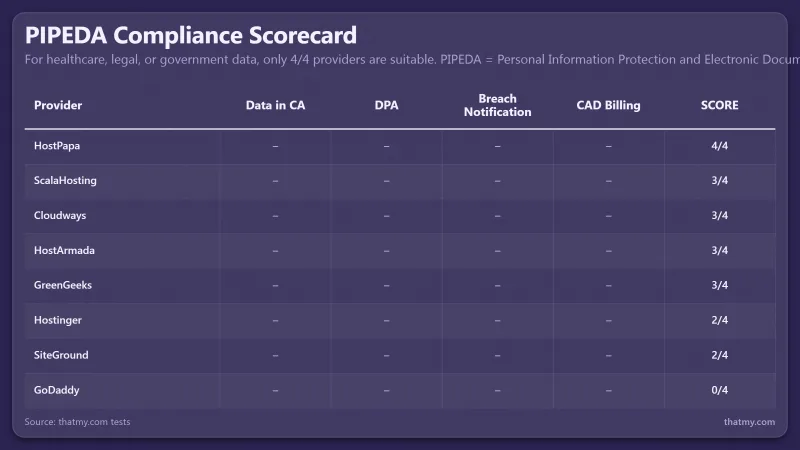The width and height of the screenshot is (800, 450).
Task: Click the Breach Notification column header
Action: tap(497, 105)
